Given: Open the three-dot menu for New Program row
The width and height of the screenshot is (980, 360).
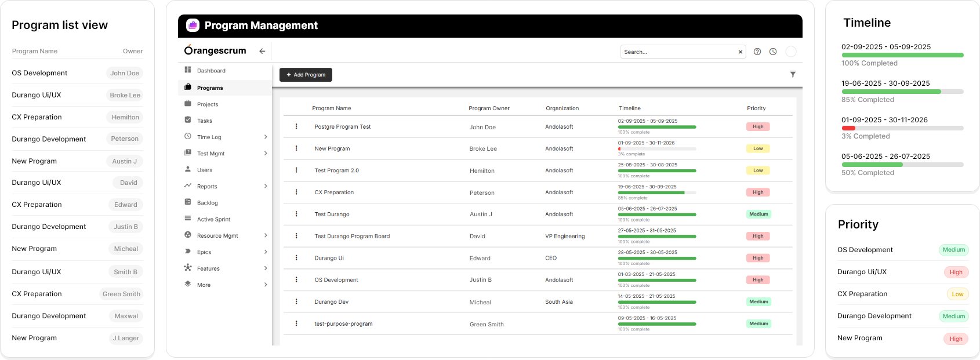Looking at the screenshot, I should click(296, 148).
